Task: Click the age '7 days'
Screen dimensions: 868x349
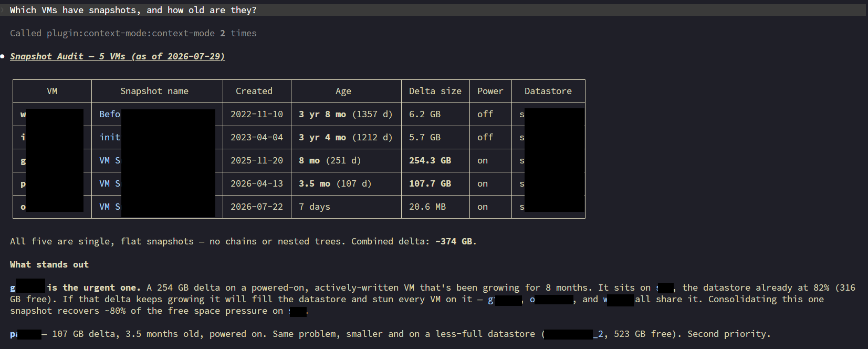Action: coord(315,207)
